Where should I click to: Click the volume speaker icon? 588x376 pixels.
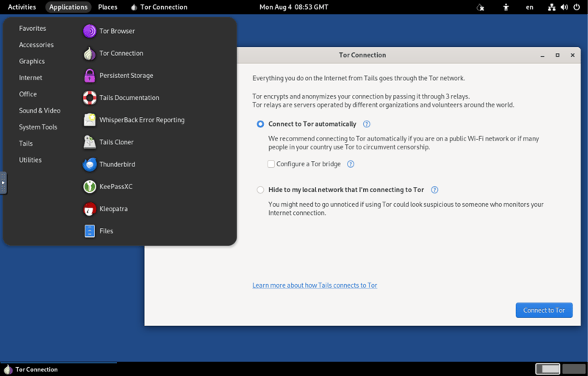[x=564, y=7]
